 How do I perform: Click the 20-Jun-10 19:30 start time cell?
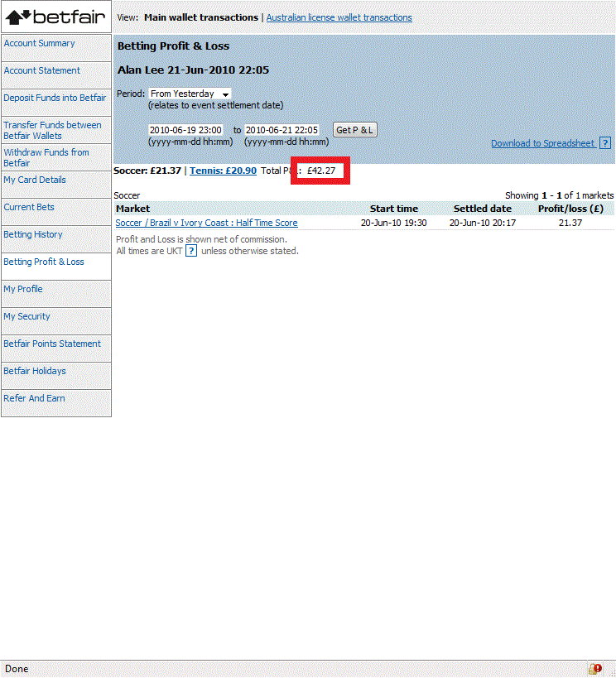tap(393, 223)
